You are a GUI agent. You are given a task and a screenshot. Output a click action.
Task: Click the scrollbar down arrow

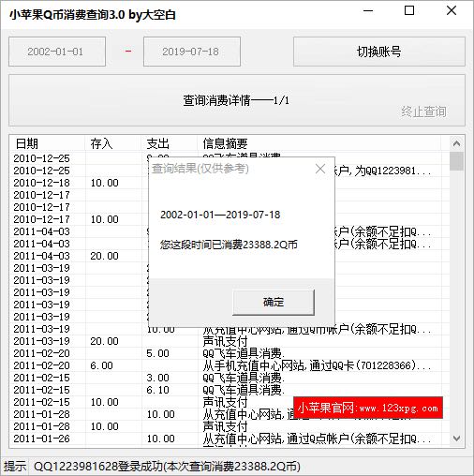[x=456, y=439]
